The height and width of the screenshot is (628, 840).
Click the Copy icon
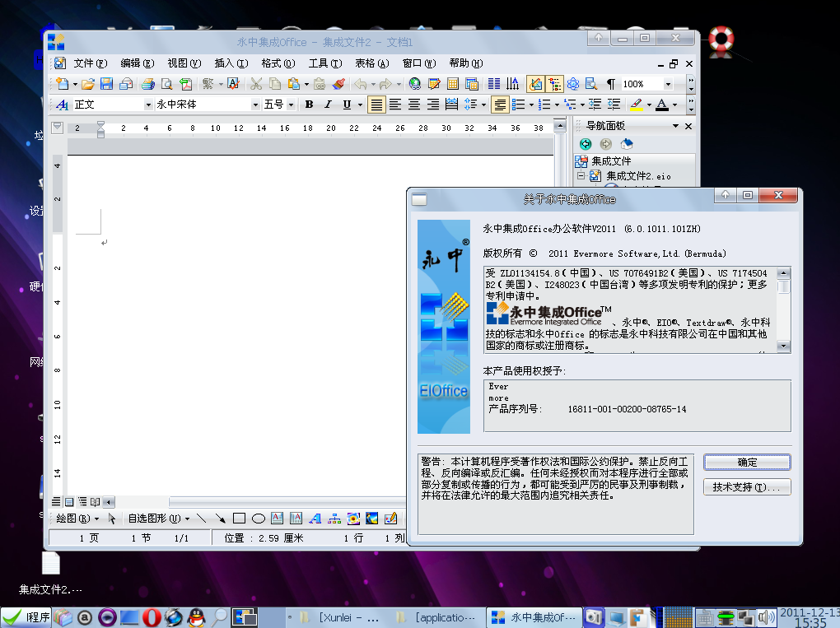(275, 84)
